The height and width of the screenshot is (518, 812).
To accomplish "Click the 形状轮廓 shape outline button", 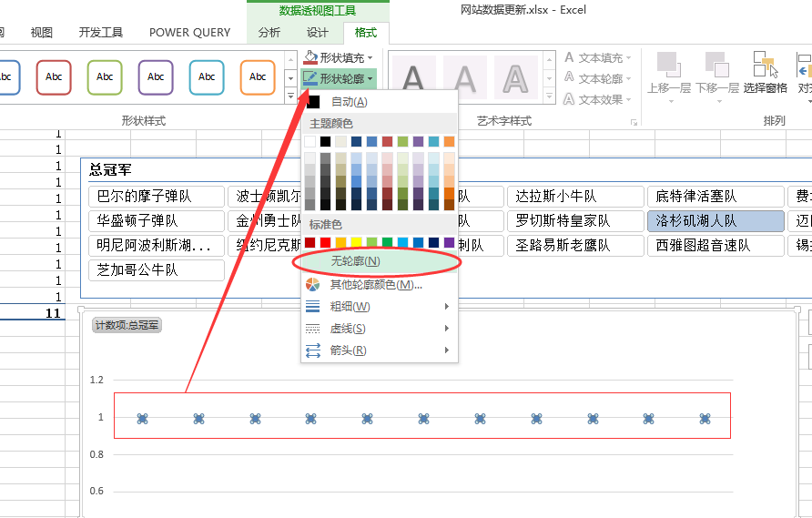I will [x=338, y=78].
